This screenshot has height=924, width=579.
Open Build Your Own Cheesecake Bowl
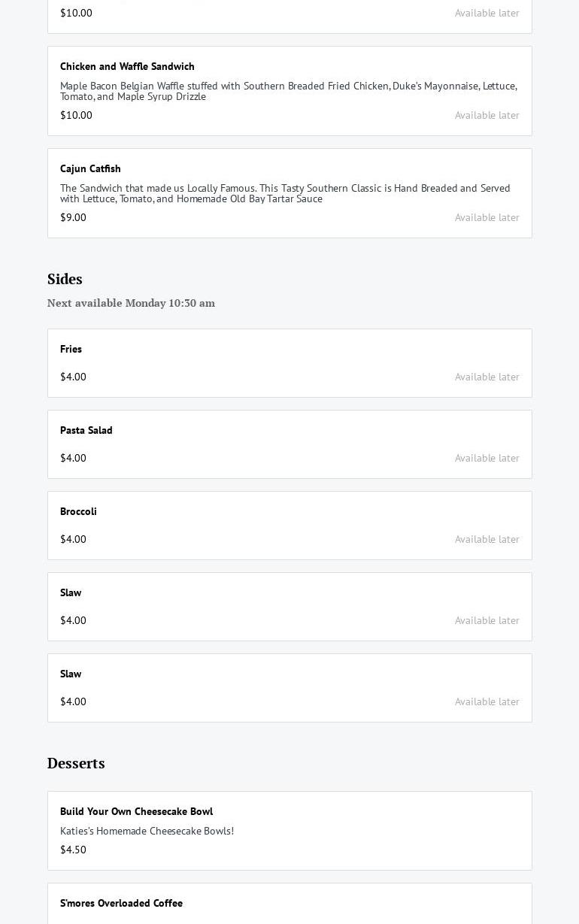point(136,812)
